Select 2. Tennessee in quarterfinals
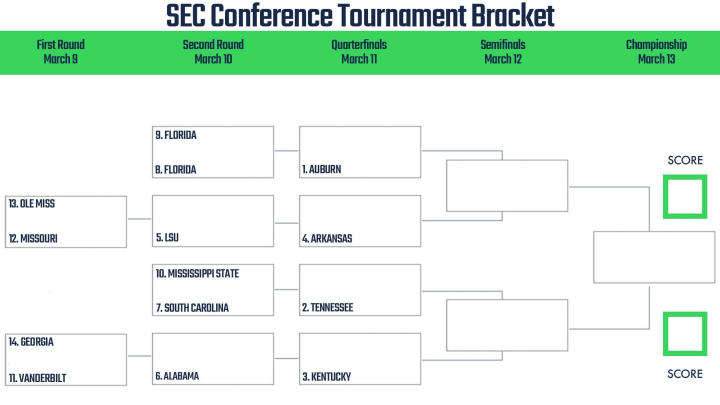 [327, 307]
